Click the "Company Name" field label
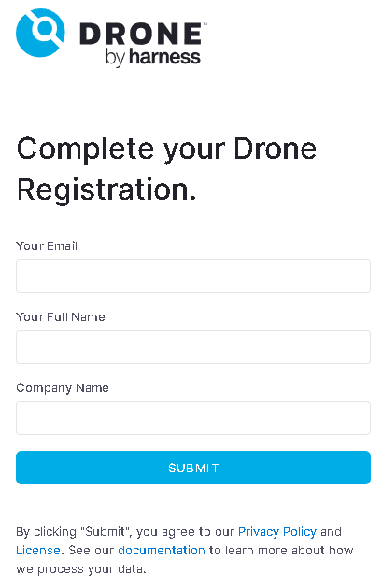The image size is (382, 588). pyautogui.click(x=63, y=388)
